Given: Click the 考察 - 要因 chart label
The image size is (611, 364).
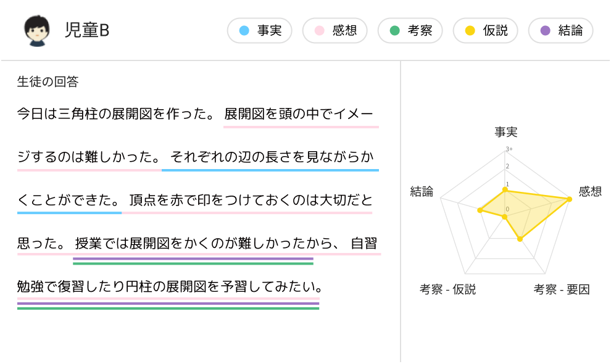Looking at the screenshot, I should [x=562, y=289].
